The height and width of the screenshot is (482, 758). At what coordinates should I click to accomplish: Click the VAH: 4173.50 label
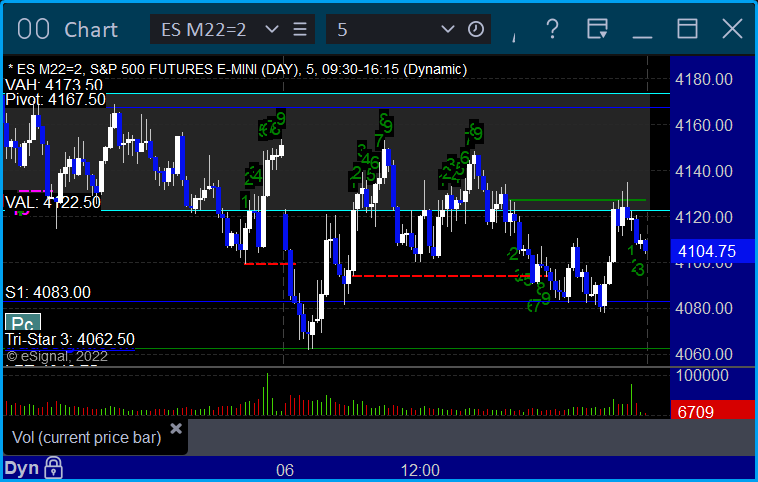click(54, 85)
